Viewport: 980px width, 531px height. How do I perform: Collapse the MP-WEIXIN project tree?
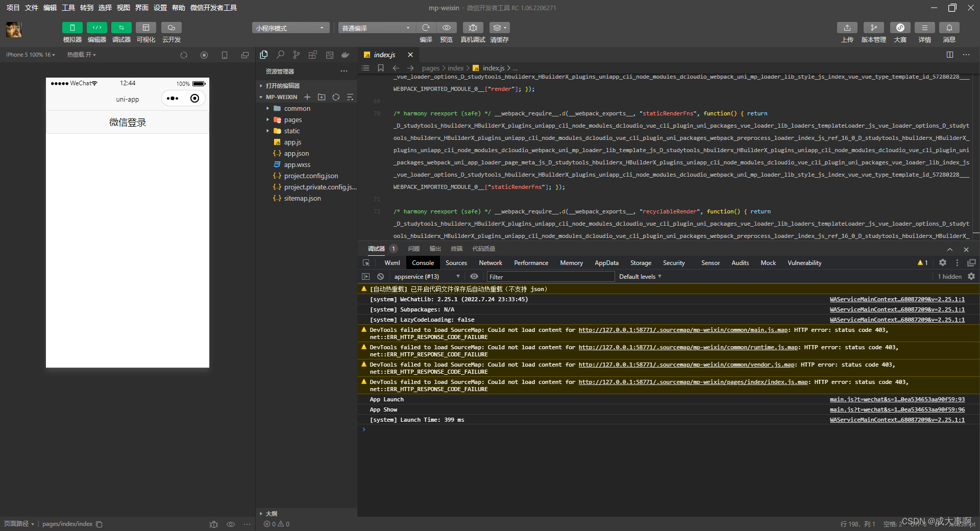pos(281,97)
